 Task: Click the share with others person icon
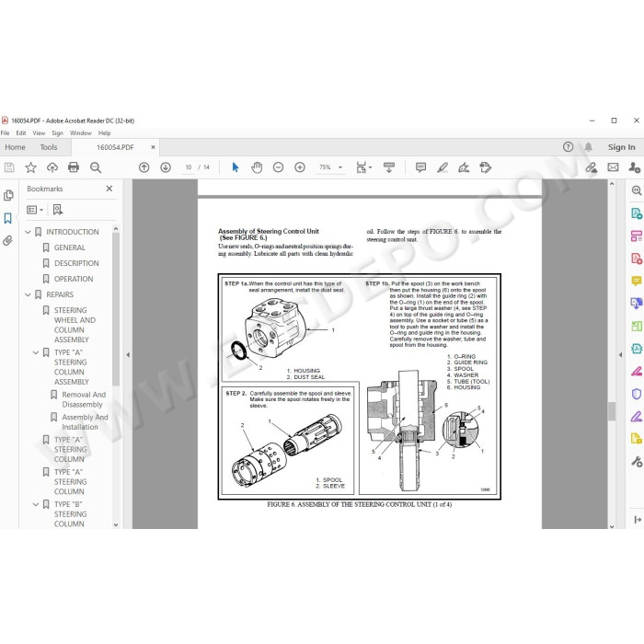coord(634,167)
